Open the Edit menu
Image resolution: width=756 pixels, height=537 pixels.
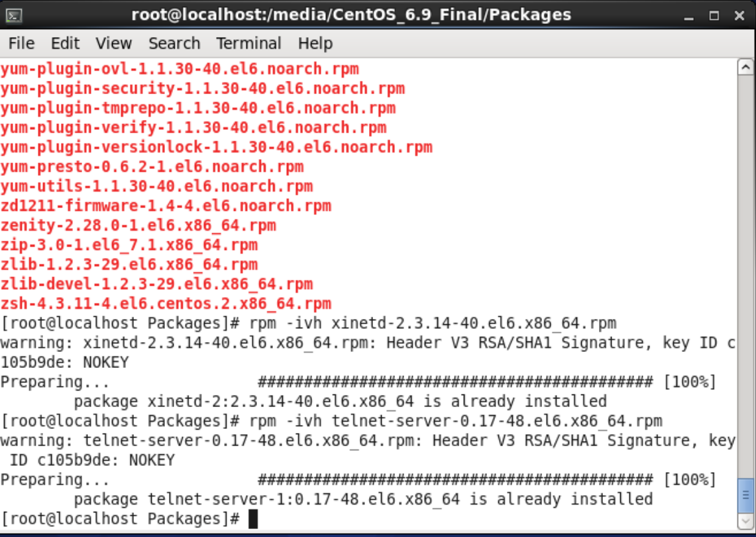pos(65,43)
